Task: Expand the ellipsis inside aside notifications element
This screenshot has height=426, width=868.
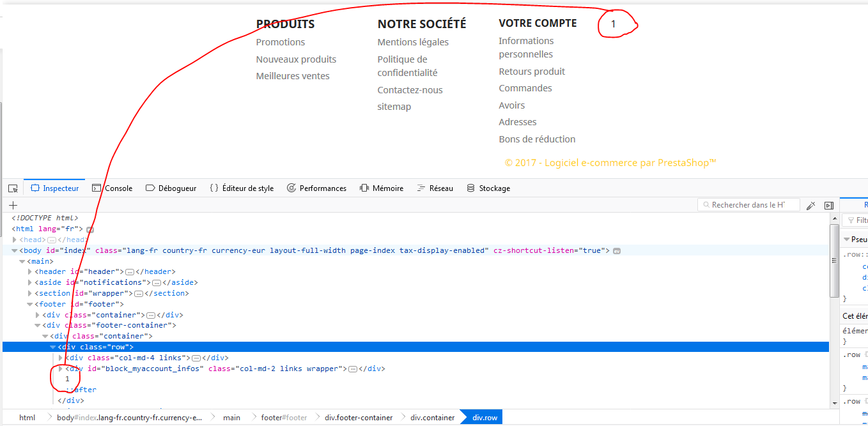Action: pyautogui.click(x=157, y=283)
